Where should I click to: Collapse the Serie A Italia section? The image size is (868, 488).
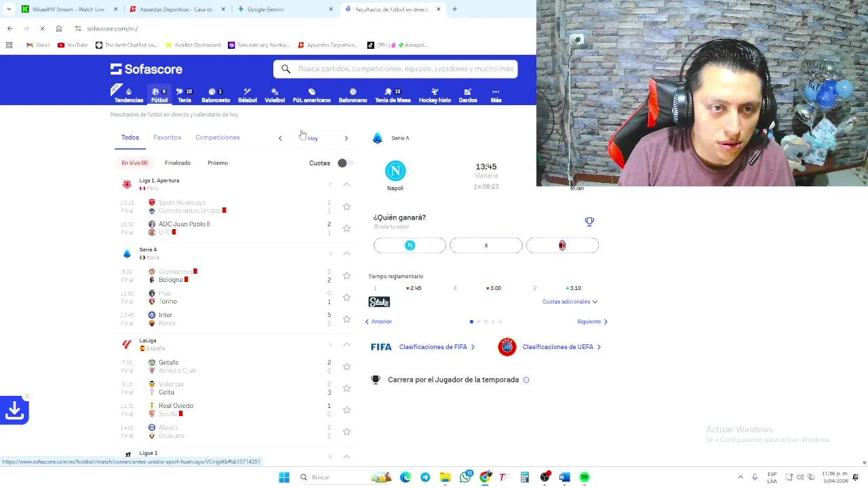coord(347,253)
